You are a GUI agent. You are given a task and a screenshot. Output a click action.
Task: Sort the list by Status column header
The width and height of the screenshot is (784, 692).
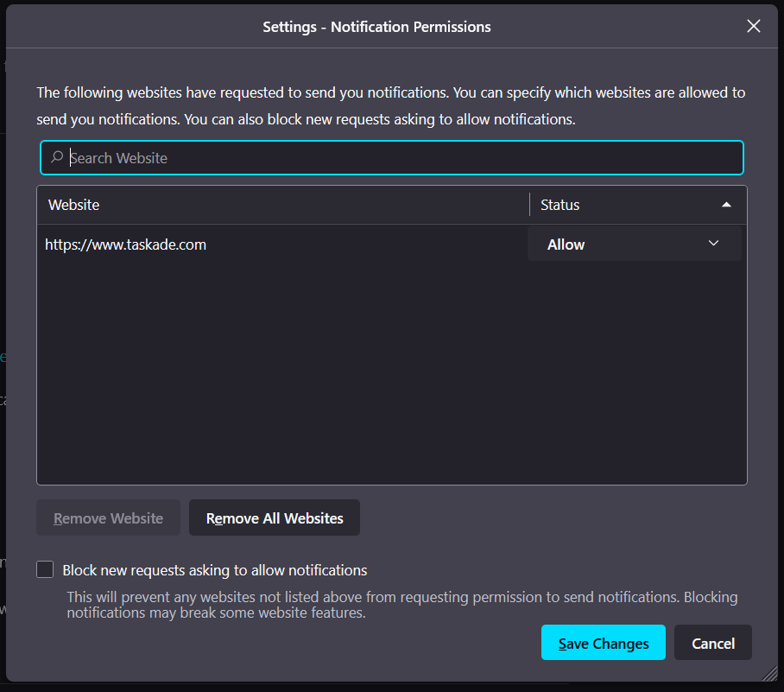[622, 205]
